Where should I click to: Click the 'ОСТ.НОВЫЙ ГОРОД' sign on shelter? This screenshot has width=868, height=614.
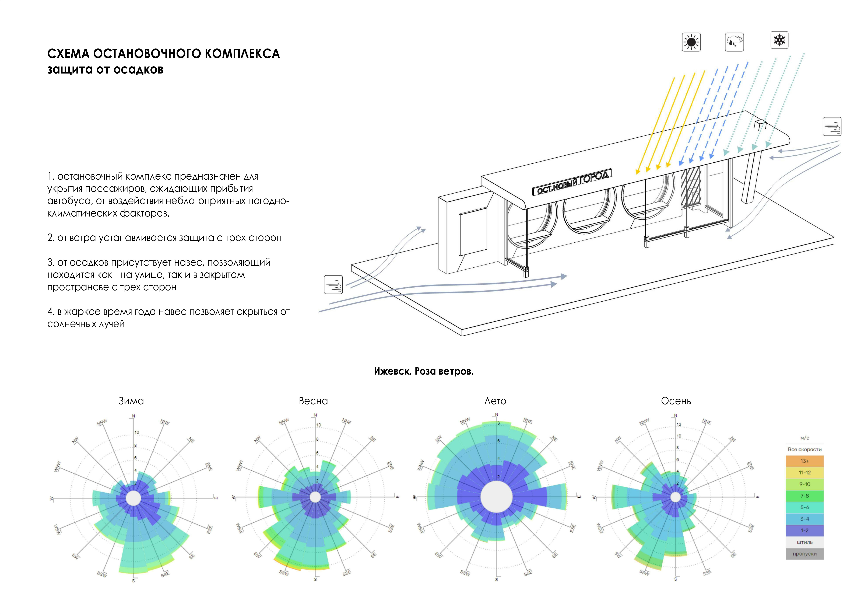tap(572, 183)
